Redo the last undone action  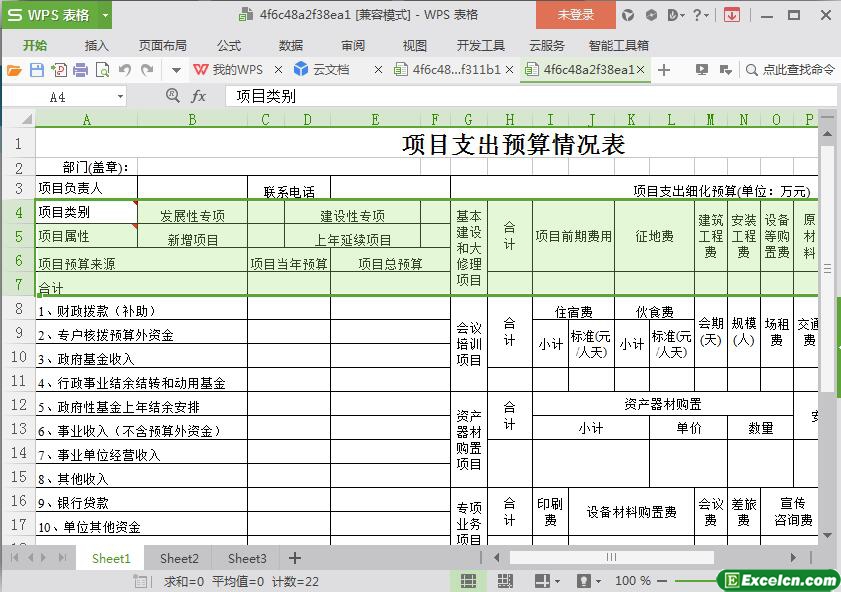tap(147, 70)
